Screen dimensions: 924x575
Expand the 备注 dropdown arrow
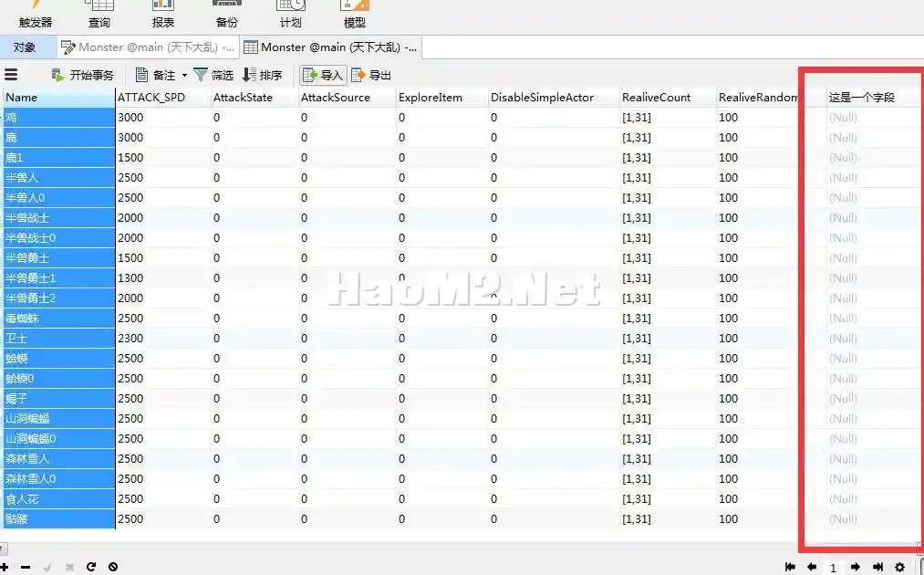[x=184, y=76]
